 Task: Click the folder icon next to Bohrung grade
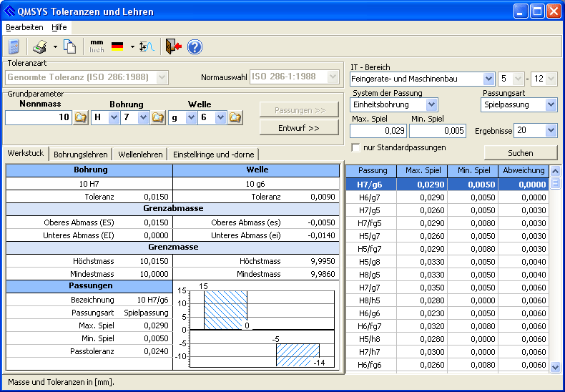pos(157,117)
